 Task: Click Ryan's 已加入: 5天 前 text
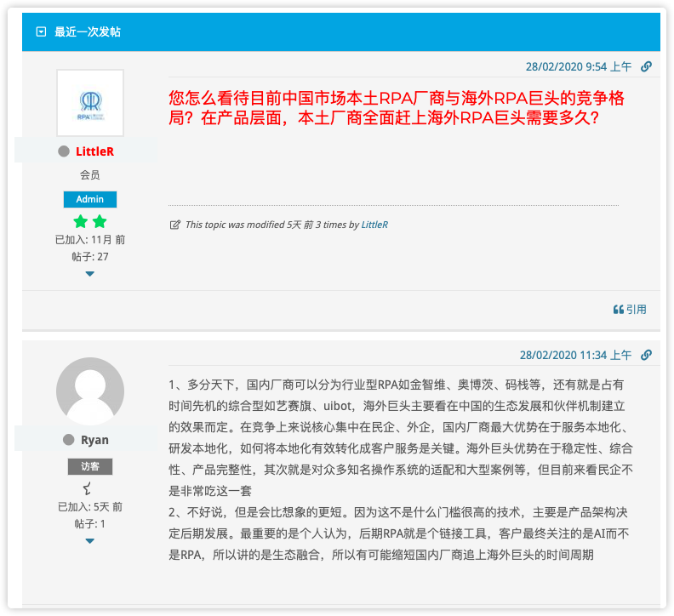pos(90,507)
